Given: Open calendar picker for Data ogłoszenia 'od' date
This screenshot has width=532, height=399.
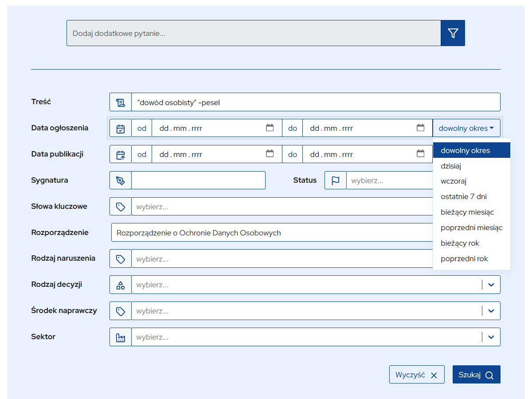Looking at the screenshot, I should click(270, 128).
